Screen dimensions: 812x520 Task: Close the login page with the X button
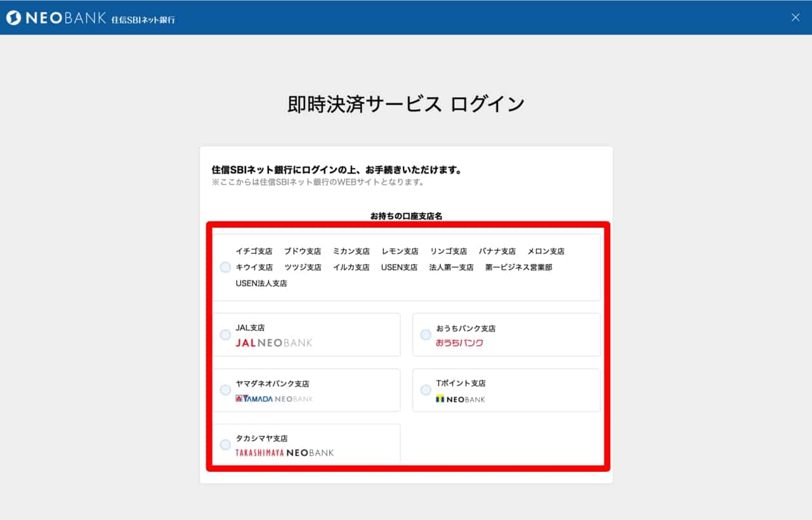[x=796, y=18]
